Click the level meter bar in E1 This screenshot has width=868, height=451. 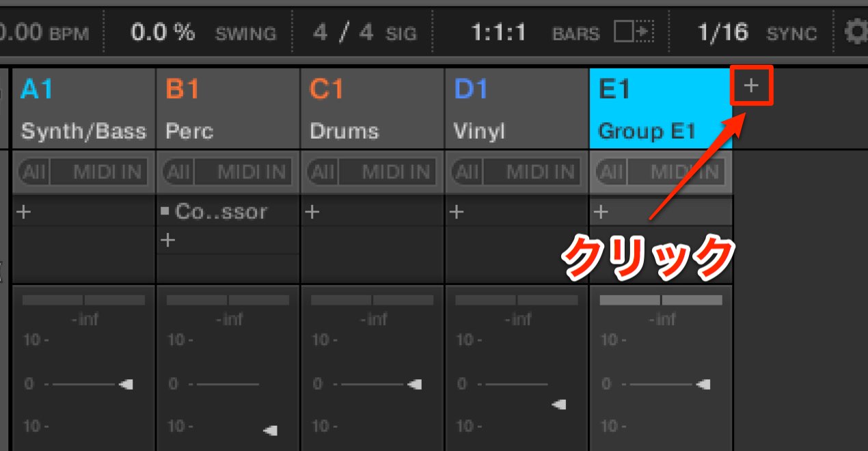click(x=661, y=300)
